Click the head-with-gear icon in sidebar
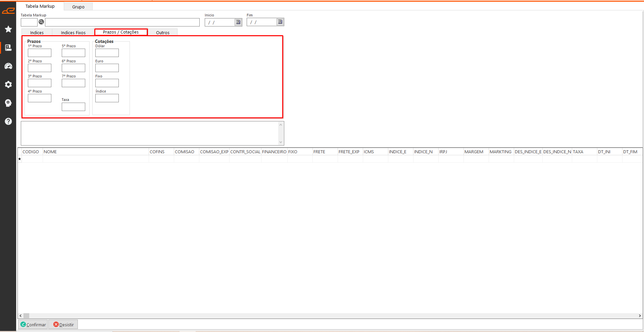This screenshot has height=332, width=644. coord(8,103)
